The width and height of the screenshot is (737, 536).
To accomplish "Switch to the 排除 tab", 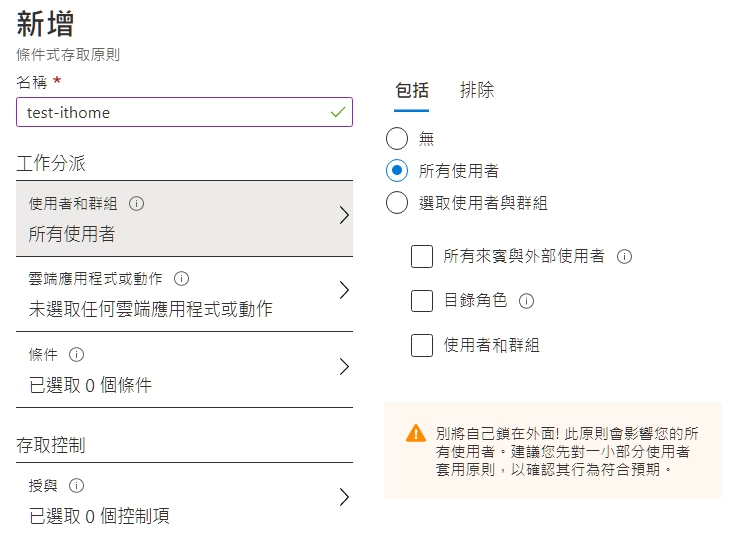I will pos(477,90).
